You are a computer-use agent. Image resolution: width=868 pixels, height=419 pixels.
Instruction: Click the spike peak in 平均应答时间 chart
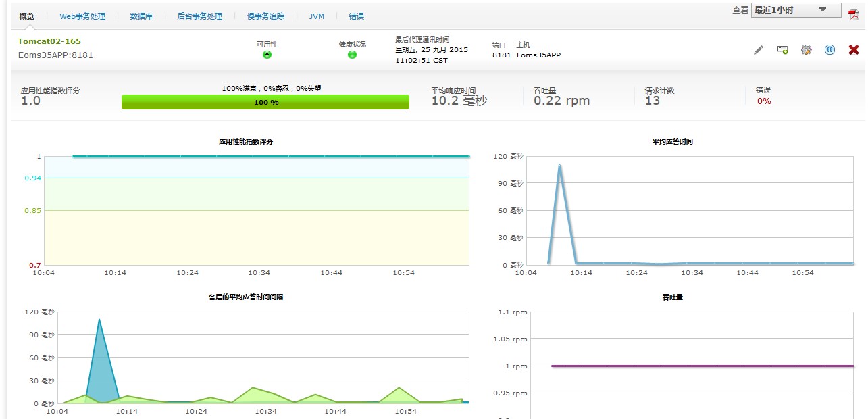pos(559,166)
